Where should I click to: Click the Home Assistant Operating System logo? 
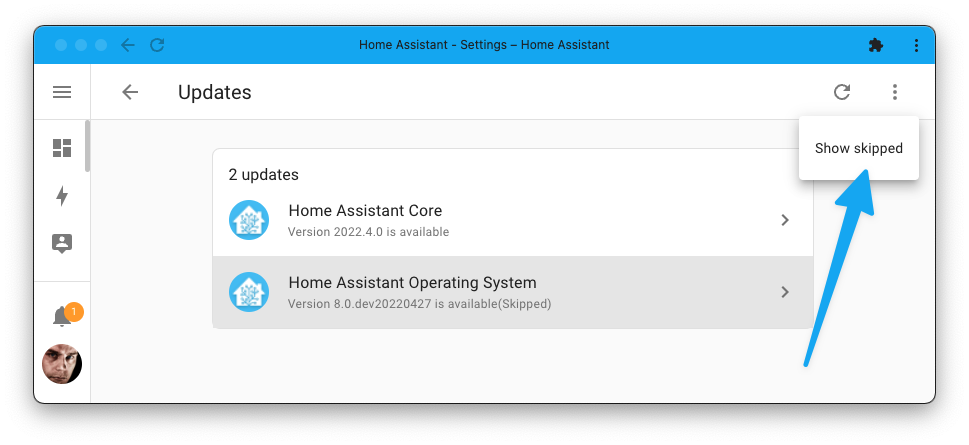click(x=247, y=292)
